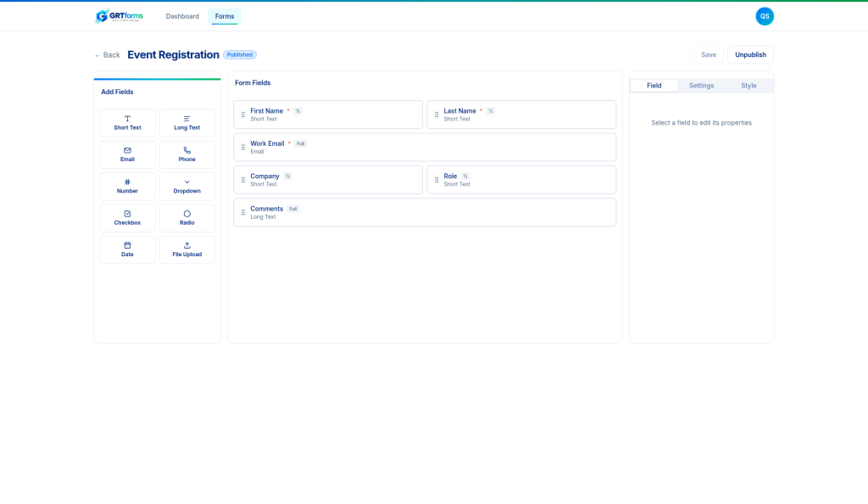Add a Number field
The height and width of the screenshot is (504, 868).
[x=127, y=186]
